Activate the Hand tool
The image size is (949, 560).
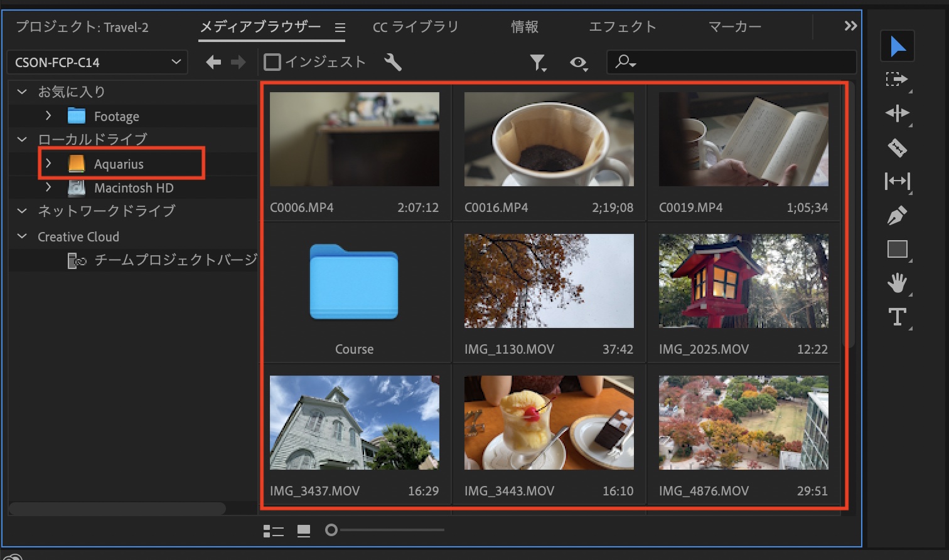point(897,283)
